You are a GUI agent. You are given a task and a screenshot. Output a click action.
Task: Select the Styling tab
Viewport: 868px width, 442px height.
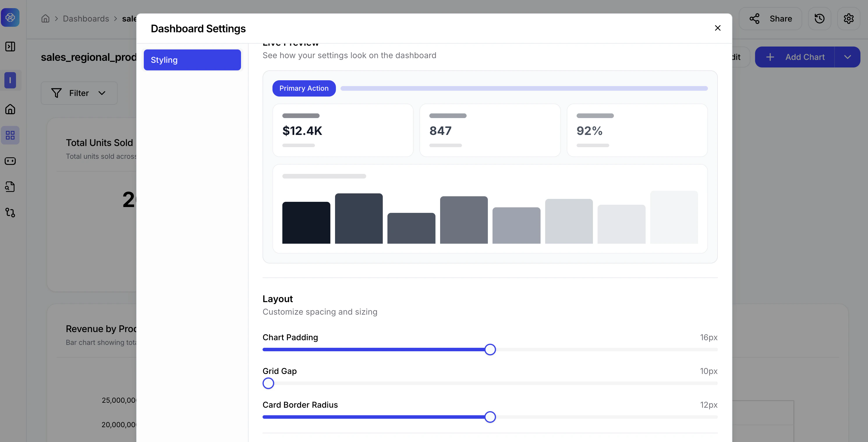[192, 60]
